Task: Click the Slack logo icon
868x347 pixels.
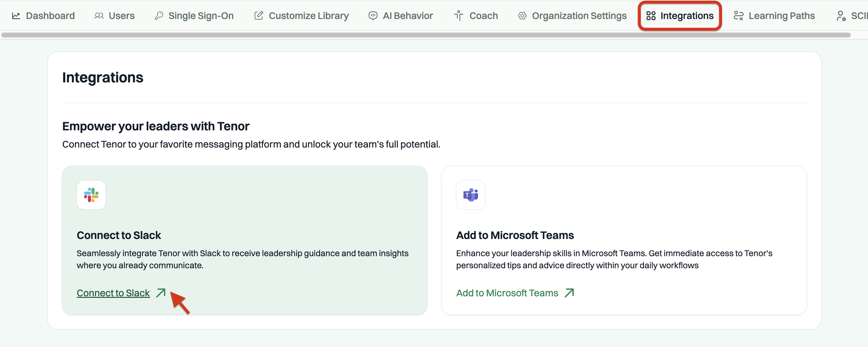Action: point(91,195)
